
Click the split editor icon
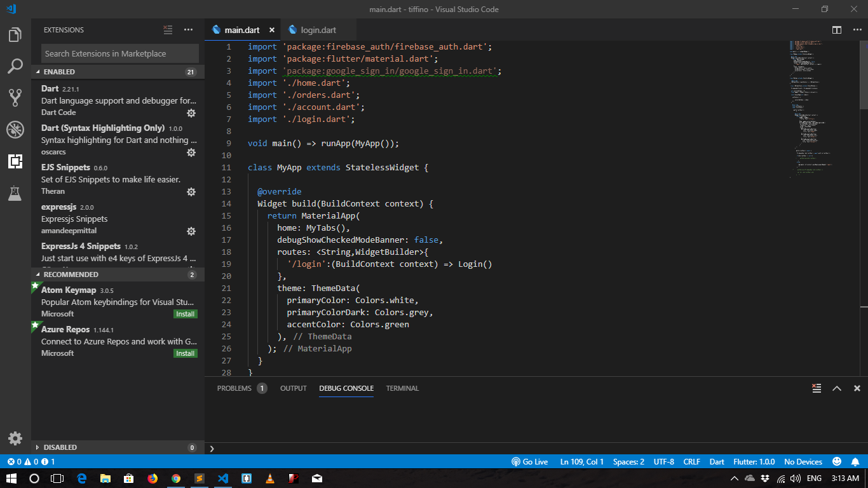[837, 30]
